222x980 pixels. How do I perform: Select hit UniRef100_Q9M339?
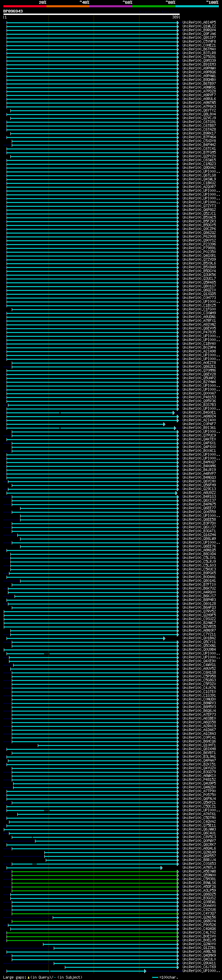point(199,60)
